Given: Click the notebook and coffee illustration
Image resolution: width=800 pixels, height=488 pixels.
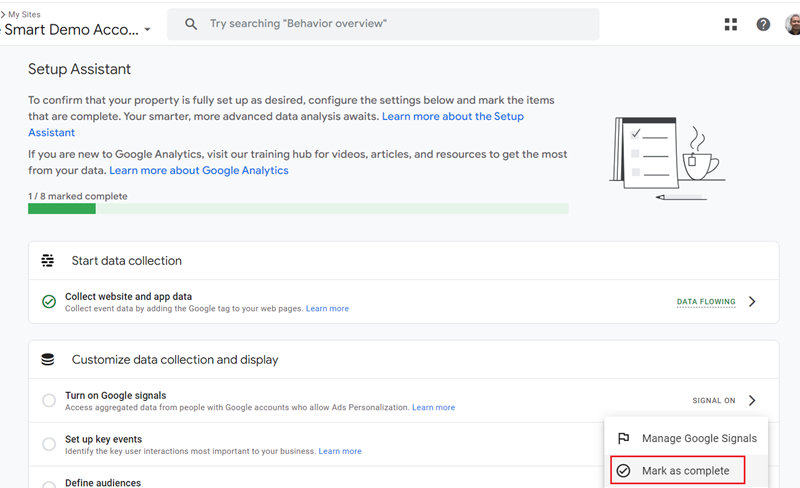Looking at the screenshot, I should coord(667,159).
